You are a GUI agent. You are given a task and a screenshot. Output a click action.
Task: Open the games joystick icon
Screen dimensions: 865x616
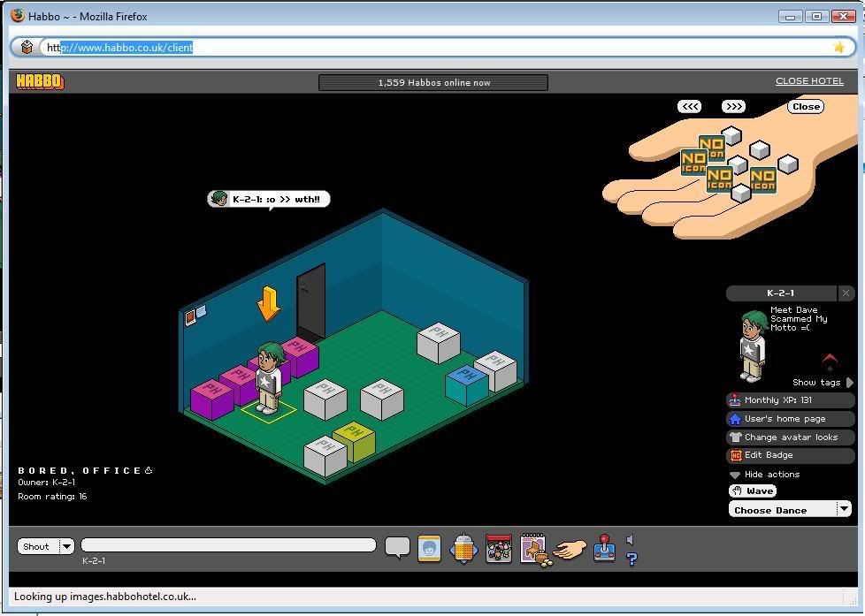tap(604, 548)
